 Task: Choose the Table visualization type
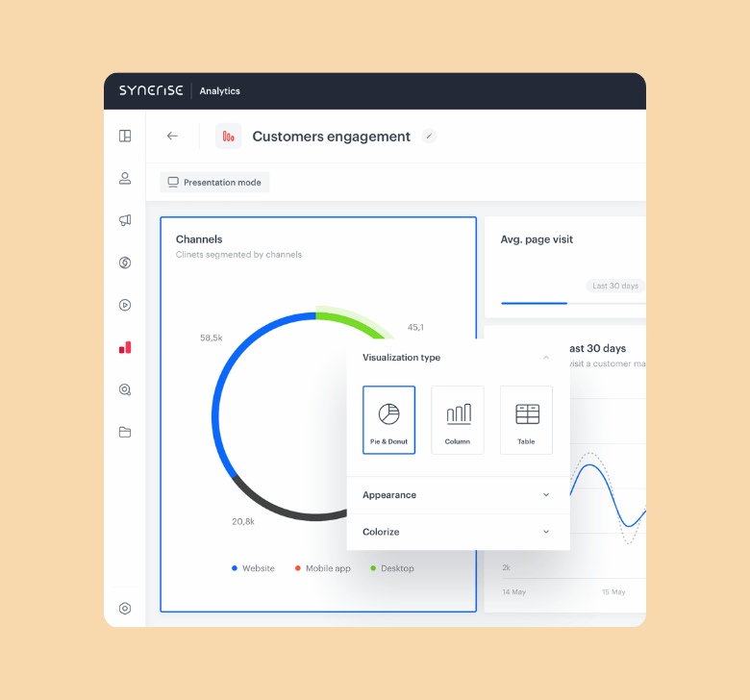tap(526, 419)
